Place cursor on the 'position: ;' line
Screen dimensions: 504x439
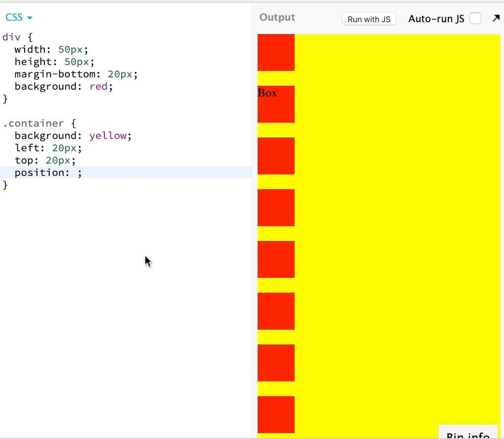click(126, 172)
